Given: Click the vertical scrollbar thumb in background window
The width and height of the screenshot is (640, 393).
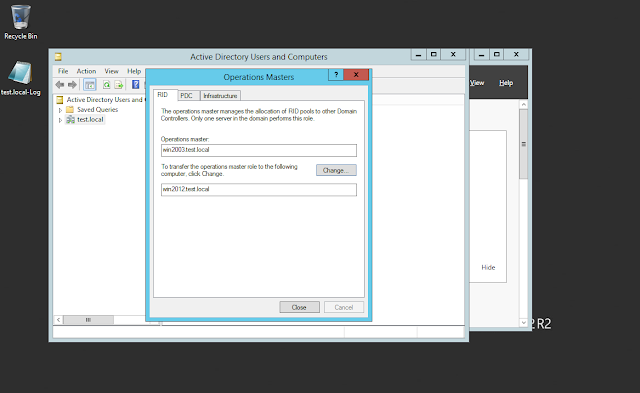Looking at the screenshot, I should tap(523, 144).
